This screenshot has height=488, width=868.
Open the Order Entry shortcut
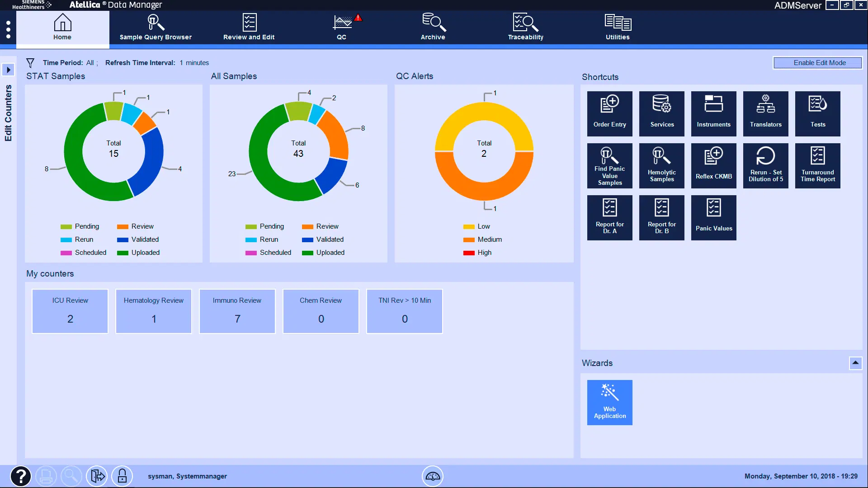point(609,113)
